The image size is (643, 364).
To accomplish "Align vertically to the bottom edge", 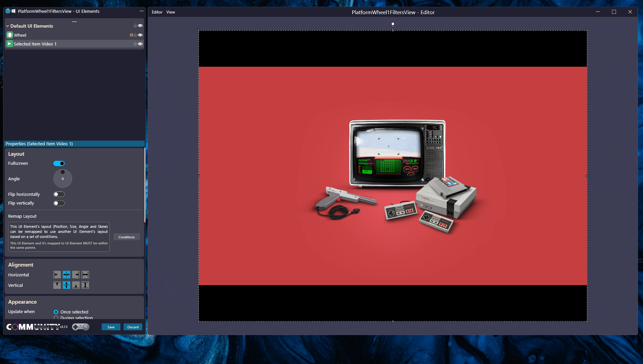I will point(76,285).
